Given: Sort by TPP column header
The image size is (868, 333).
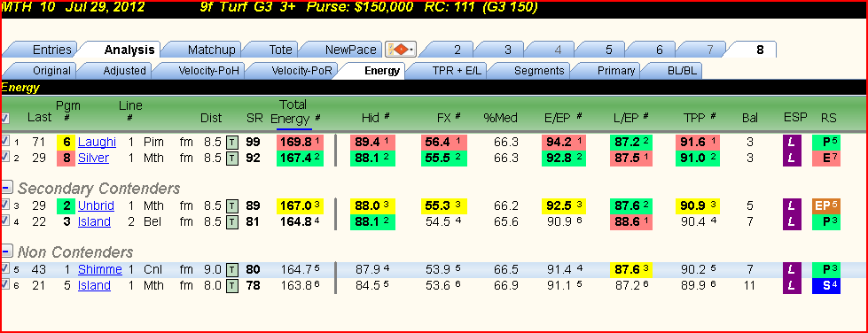Looking at the screenshot, I should (700, 118).
